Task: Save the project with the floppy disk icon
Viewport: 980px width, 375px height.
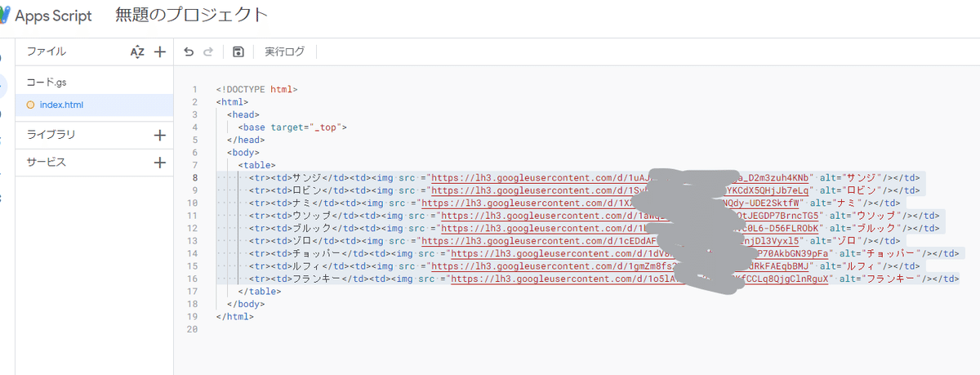Action: click(x=238, y=51)
